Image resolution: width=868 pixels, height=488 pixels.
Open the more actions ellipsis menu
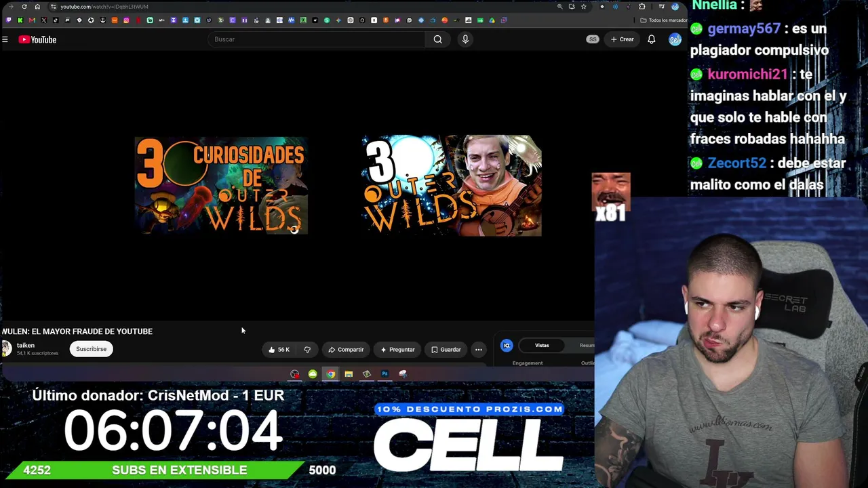tap(479, 350)
